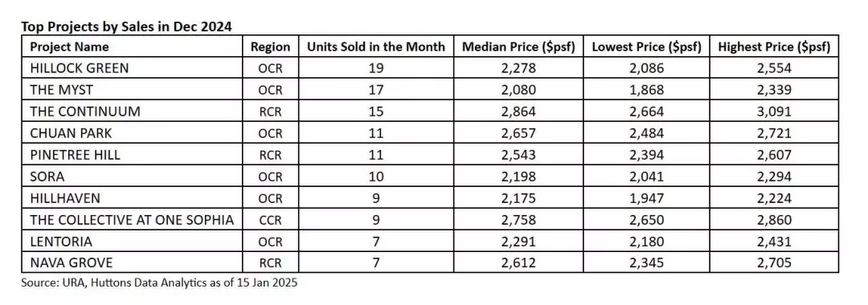Select LENTORIA highest price 2,431
This screenshot has width=868, height=305.
774,242
